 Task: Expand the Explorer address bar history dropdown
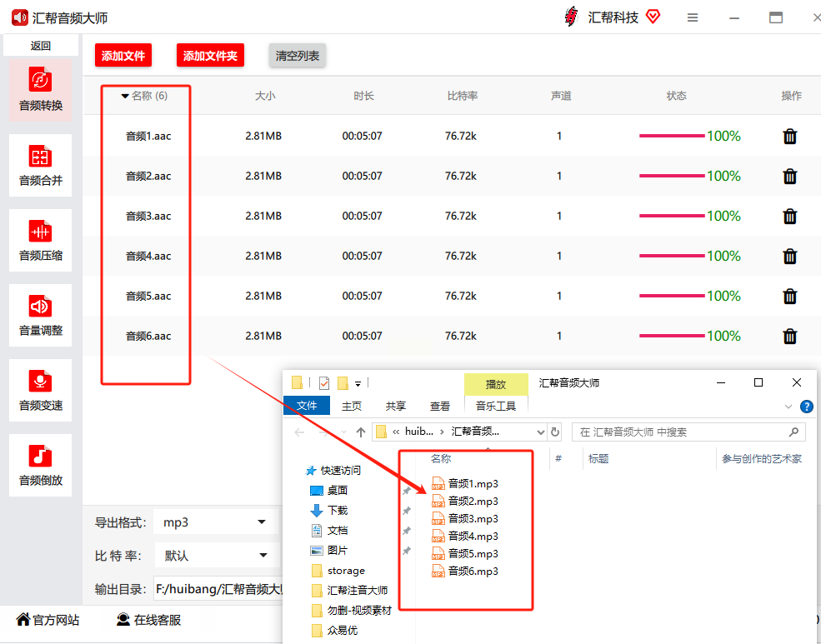(541, 432)
